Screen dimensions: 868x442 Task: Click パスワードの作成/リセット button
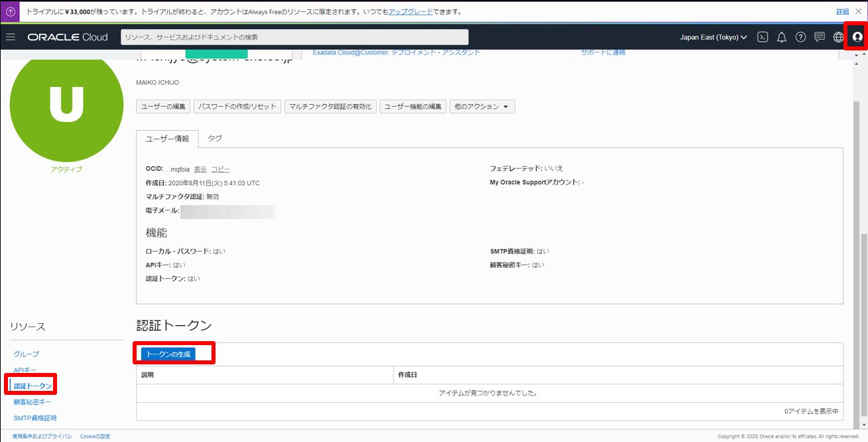point(237,107)
